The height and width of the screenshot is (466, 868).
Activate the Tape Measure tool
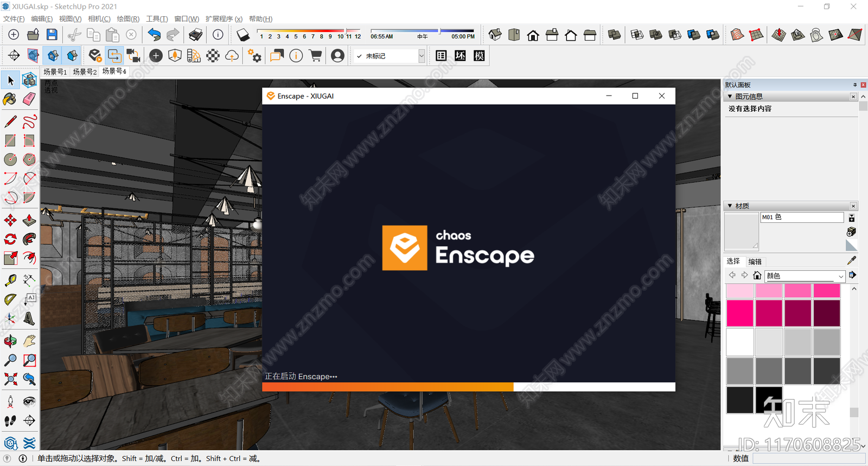(x=10, y=280)
